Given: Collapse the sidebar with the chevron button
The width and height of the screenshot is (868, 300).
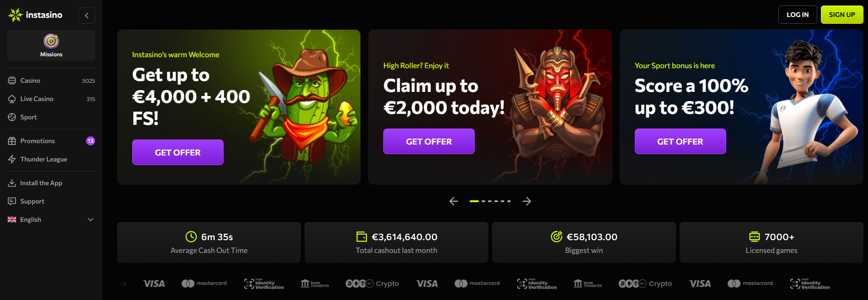Looking at the screenshot, I should tap(87, 15).
